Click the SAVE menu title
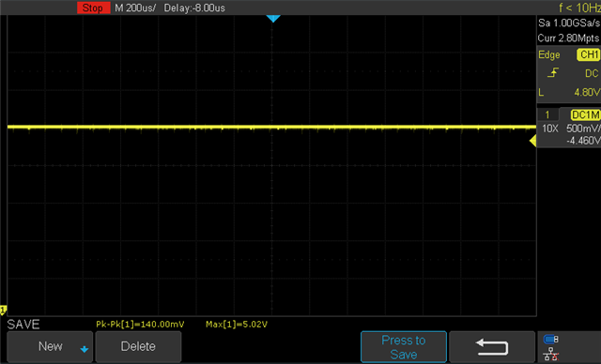601x364 pixels. 23,325
